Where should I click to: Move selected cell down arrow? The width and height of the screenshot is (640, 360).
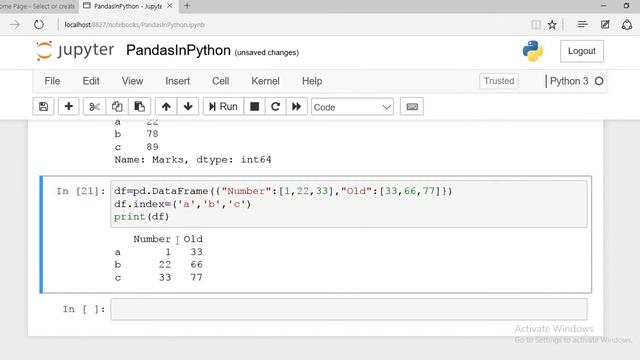click(188, 107)
